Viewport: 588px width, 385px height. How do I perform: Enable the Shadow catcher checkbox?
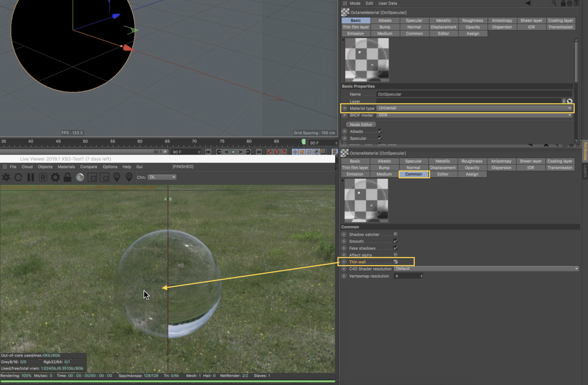[x=396, y=234]
